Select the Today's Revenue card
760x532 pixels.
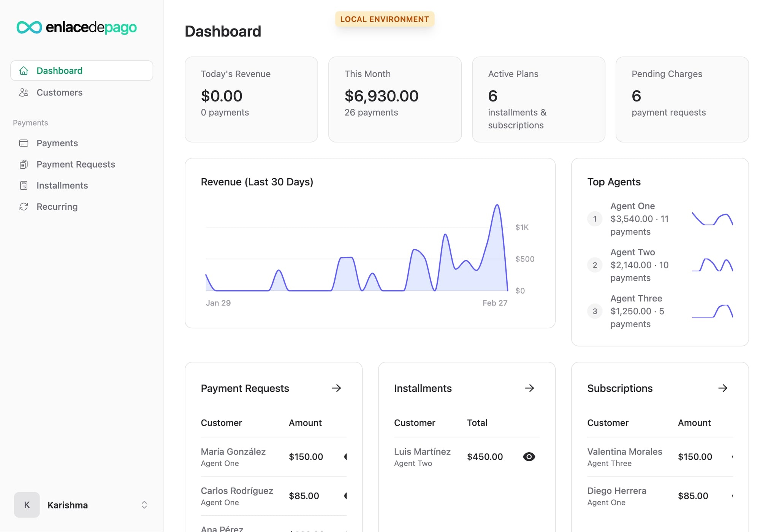[251, 100]
